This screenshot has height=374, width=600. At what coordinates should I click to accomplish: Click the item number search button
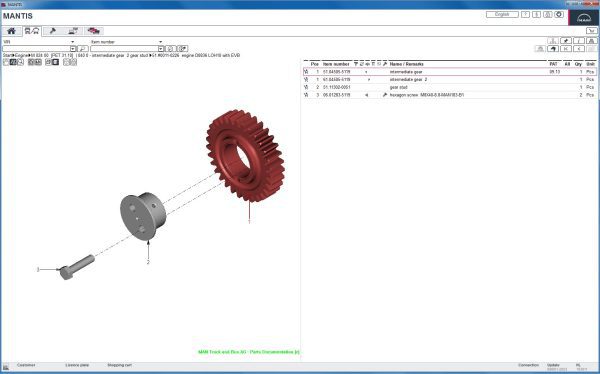(171, 49)
